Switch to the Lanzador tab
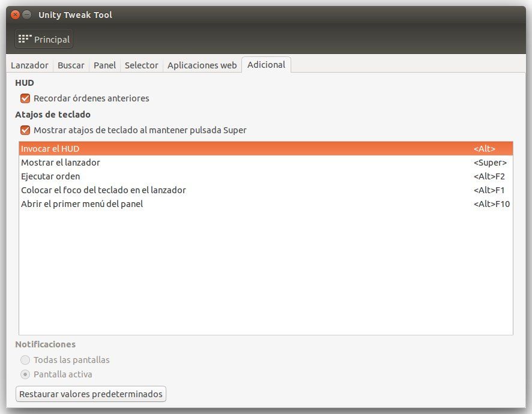The height and width of the screenshot is (414, 532). tap(29, 65)
